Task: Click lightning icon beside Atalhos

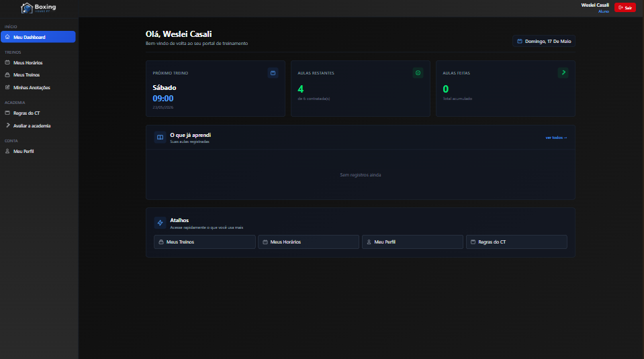Action: (x=160, y=223)
